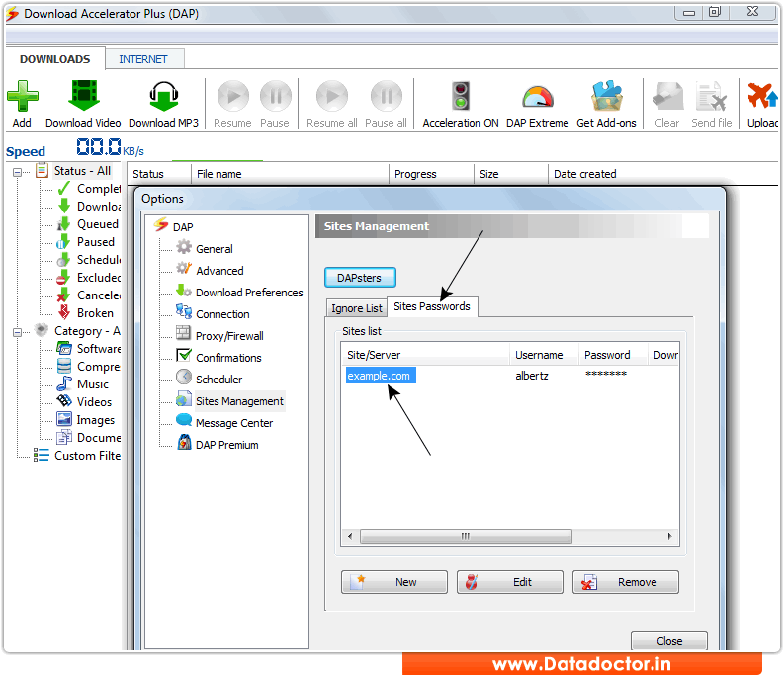The height and width of the screenshot is (675, 784).
Task: Click the green Add download icon
Action: click(23, 96)
